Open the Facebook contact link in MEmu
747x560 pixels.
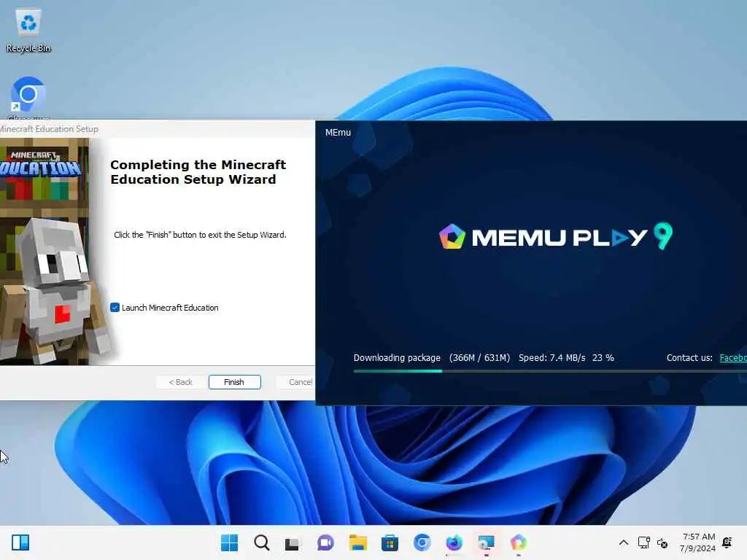(733, 357)
